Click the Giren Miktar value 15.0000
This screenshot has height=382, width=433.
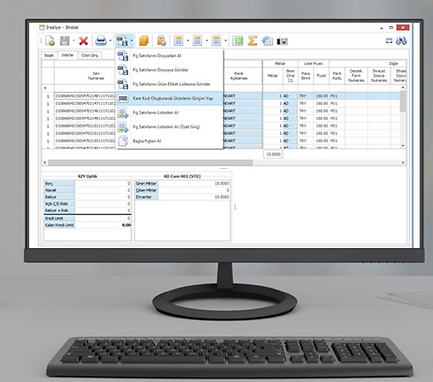(221, 183)
